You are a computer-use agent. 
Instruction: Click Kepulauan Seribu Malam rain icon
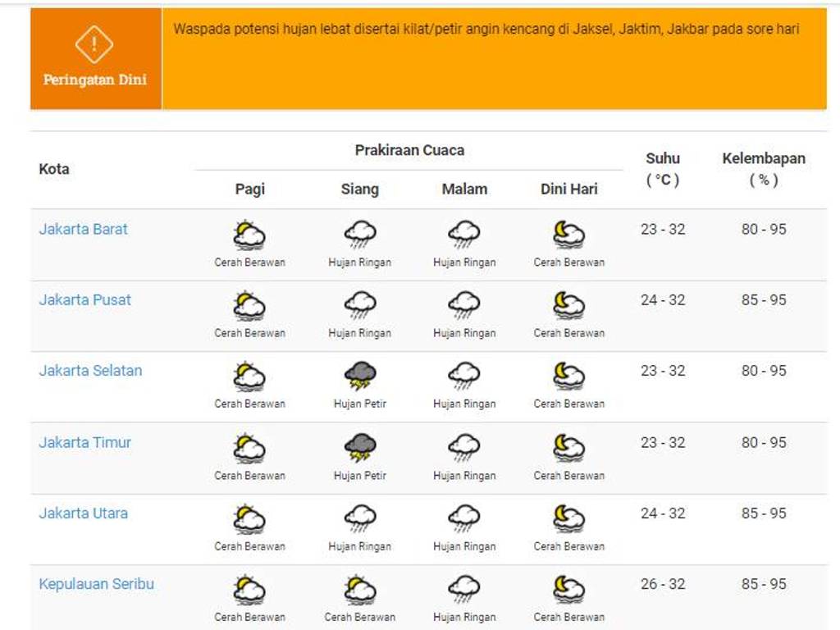point(464,590)
